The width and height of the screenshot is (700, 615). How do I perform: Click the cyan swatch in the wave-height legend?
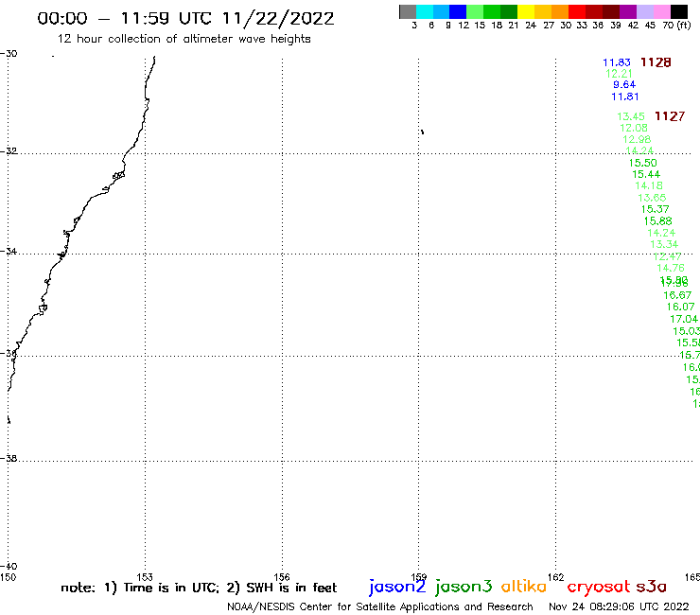coord(424,11)
